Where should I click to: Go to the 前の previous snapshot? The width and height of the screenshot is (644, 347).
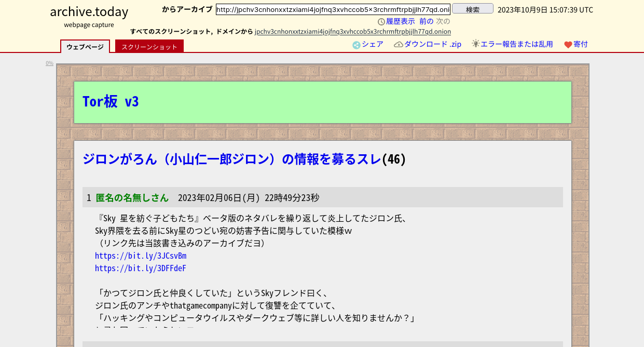coord(426,21)
